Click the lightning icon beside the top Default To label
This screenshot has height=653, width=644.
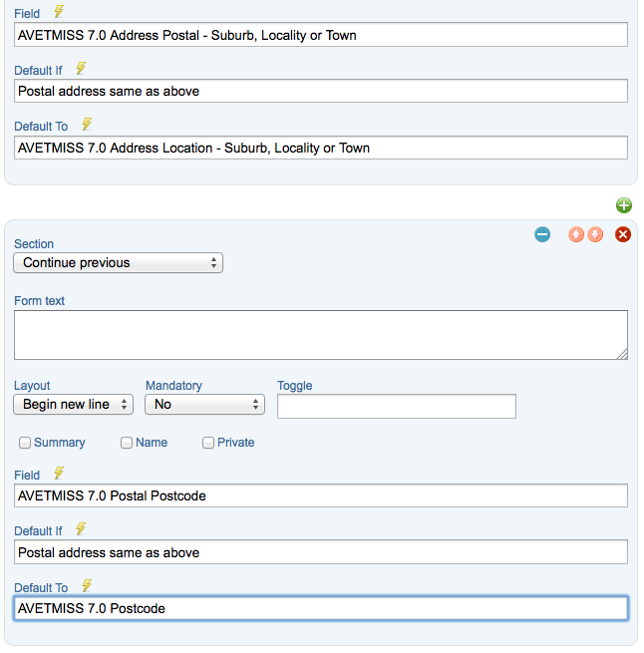pos(87,124)
